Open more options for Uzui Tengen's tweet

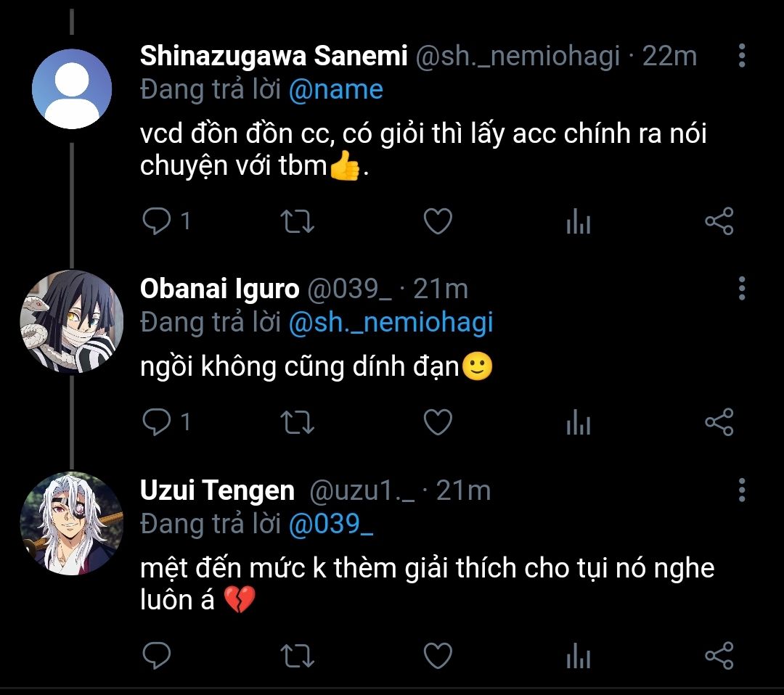741,490
